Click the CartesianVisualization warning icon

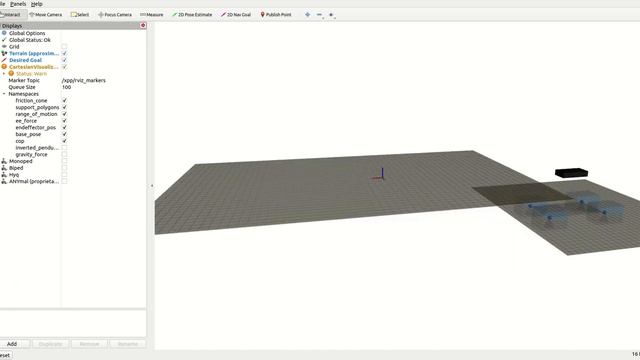click(x=4, y=67)
